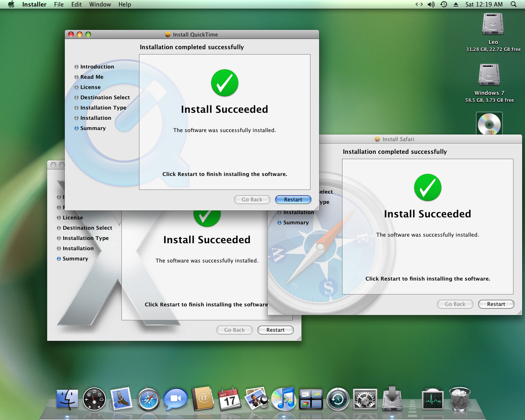Open Finder from the dock
The width and height of the screenshot is (525, 420).
point(67,399)
